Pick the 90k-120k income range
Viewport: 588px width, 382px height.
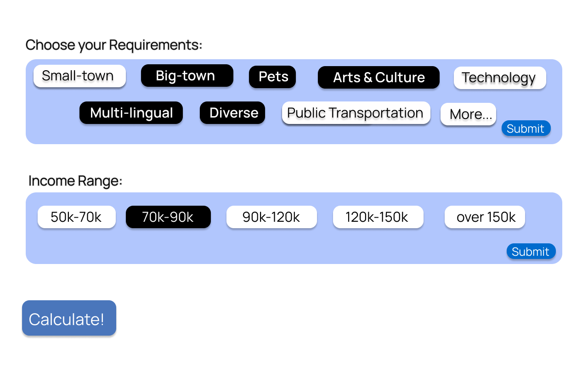pos(271,217)
